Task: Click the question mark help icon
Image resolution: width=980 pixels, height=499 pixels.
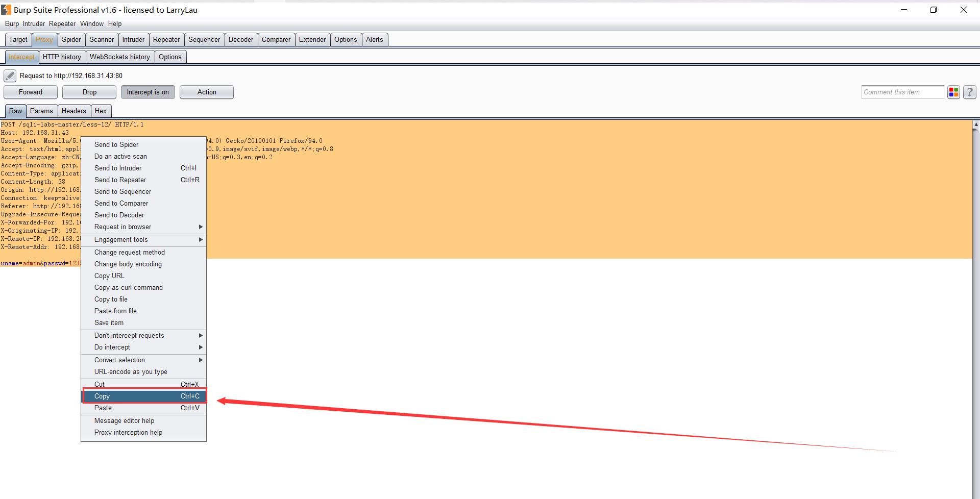Action: pos(969,92)
